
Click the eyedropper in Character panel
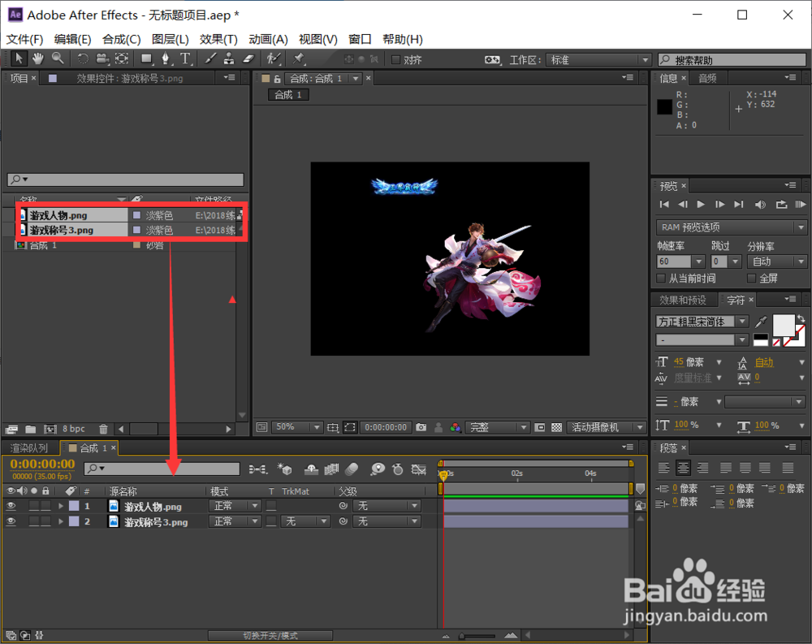[761, 322]
